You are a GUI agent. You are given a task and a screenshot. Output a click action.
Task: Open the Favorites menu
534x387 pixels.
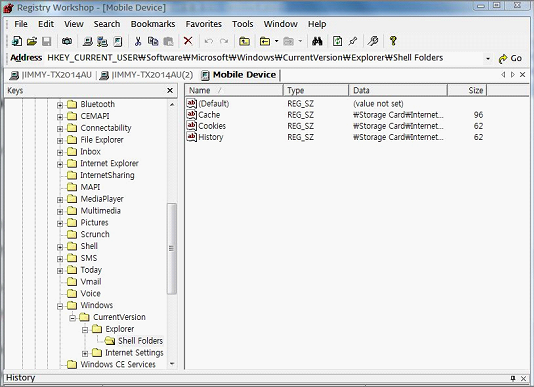[x=204, y=24]
